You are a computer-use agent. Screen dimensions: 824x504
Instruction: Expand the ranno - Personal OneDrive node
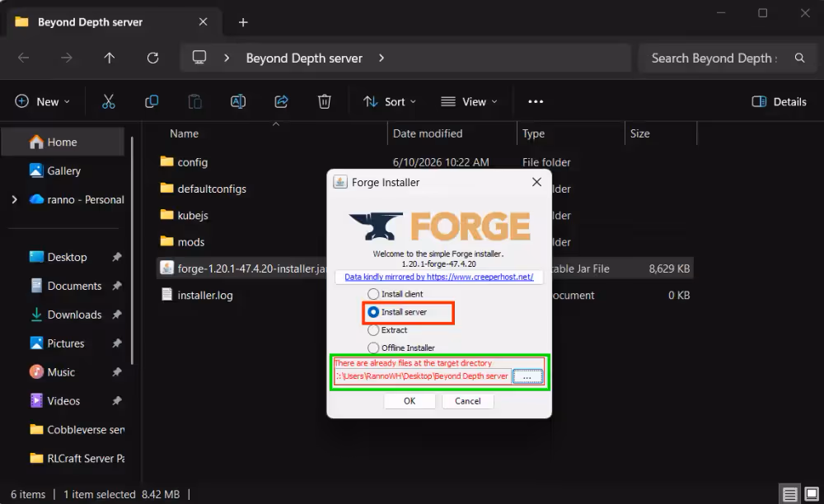coord(14,199)
